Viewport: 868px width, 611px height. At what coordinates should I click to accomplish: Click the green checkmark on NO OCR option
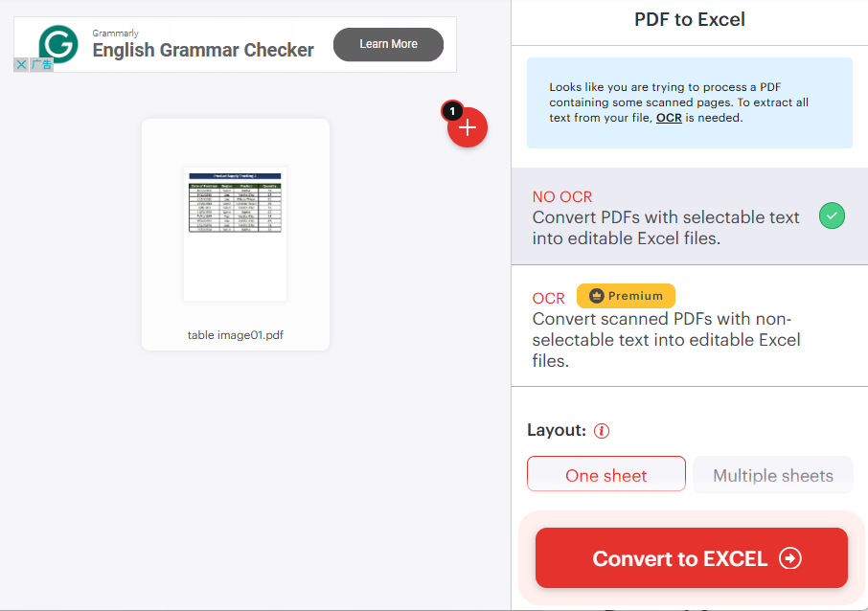[832, 216]
